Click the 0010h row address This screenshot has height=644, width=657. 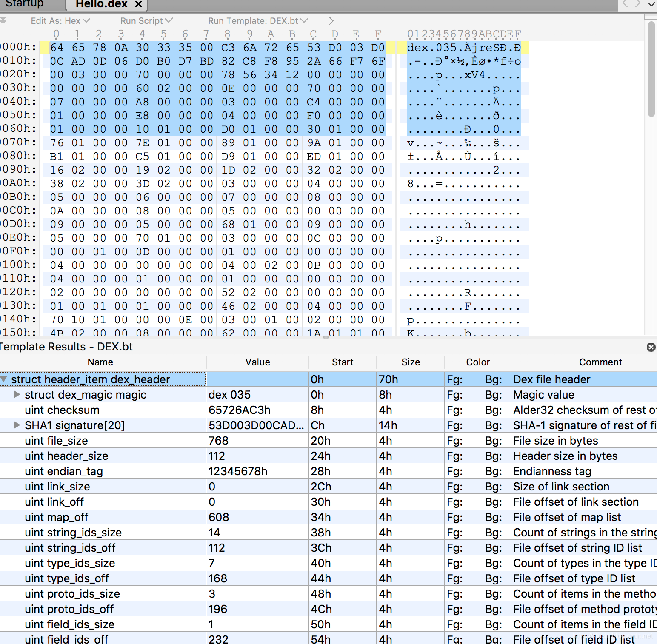click(x=18, y=61)
